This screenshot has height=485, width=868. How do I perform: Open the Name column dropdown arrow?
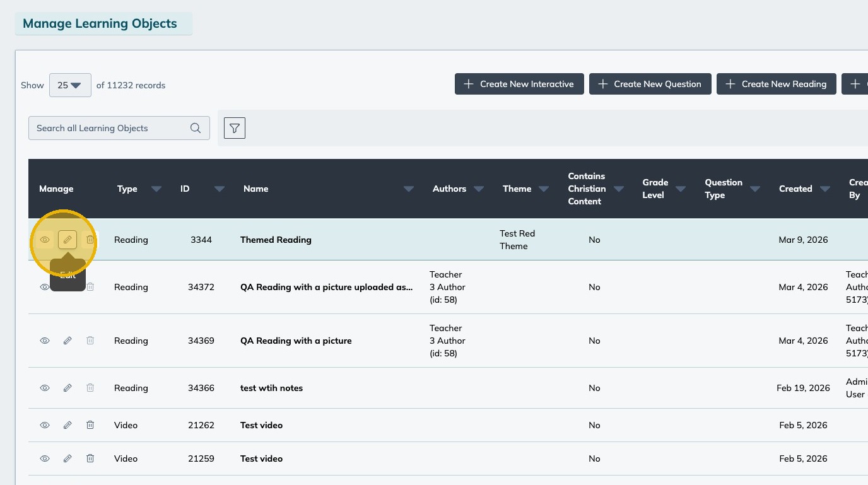tap(409, 189)
